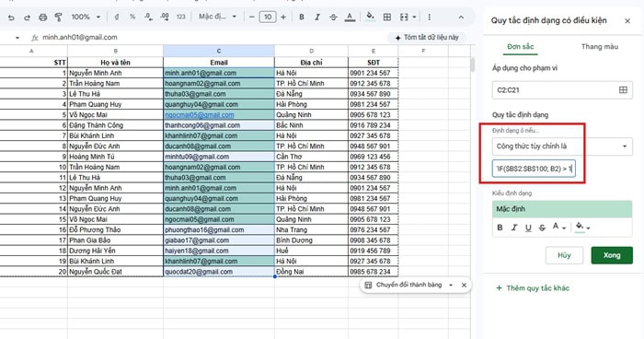Open text color in the main toolbar
The width and height of the screenshot is (644, 339).
[350, 17]
